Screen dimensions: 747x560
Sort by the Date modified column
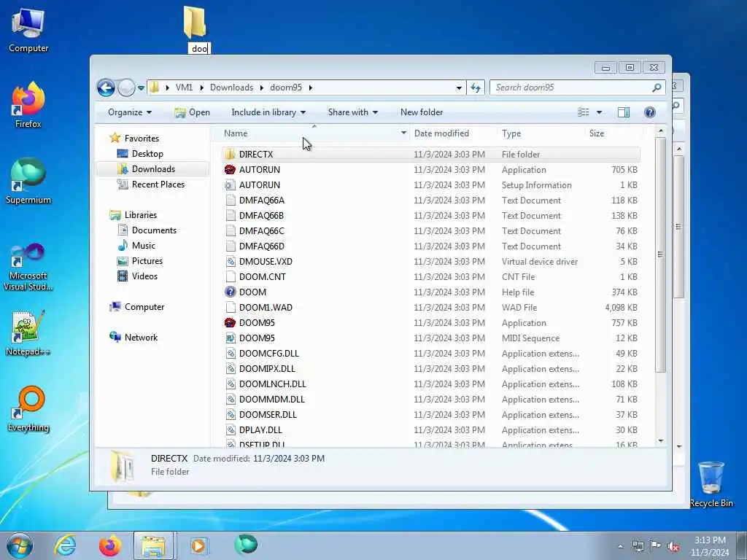pos(441,133)
